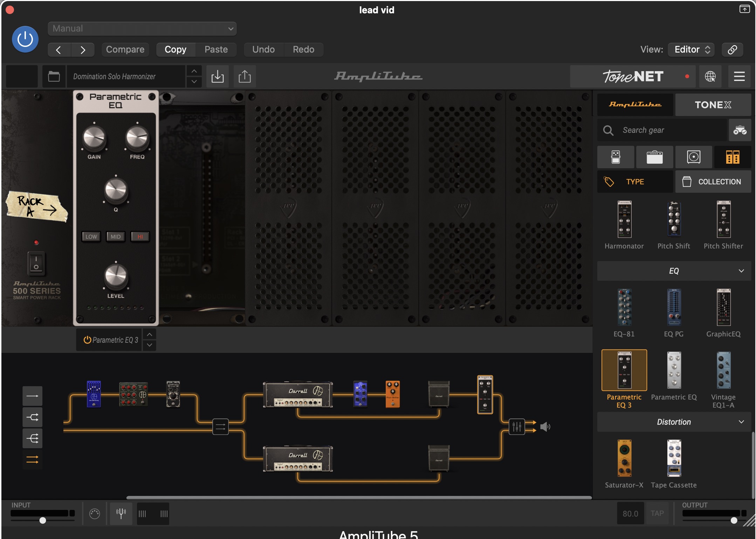
Task: Click the tuner icon in bottom bar
Action: point(121,513)
